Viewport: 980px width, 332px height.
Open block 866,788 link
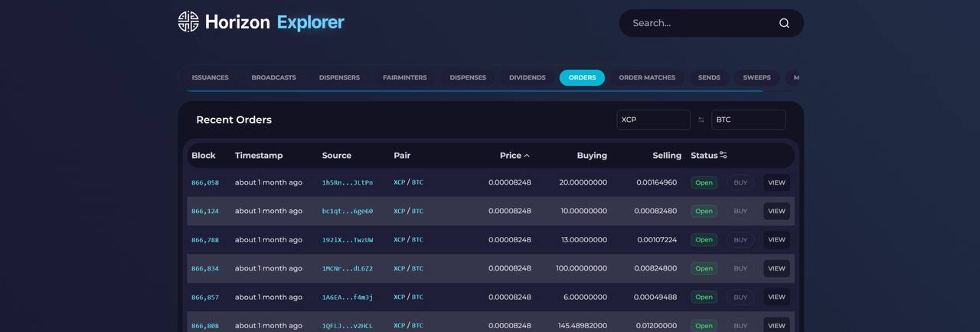[x=205, y=240]
